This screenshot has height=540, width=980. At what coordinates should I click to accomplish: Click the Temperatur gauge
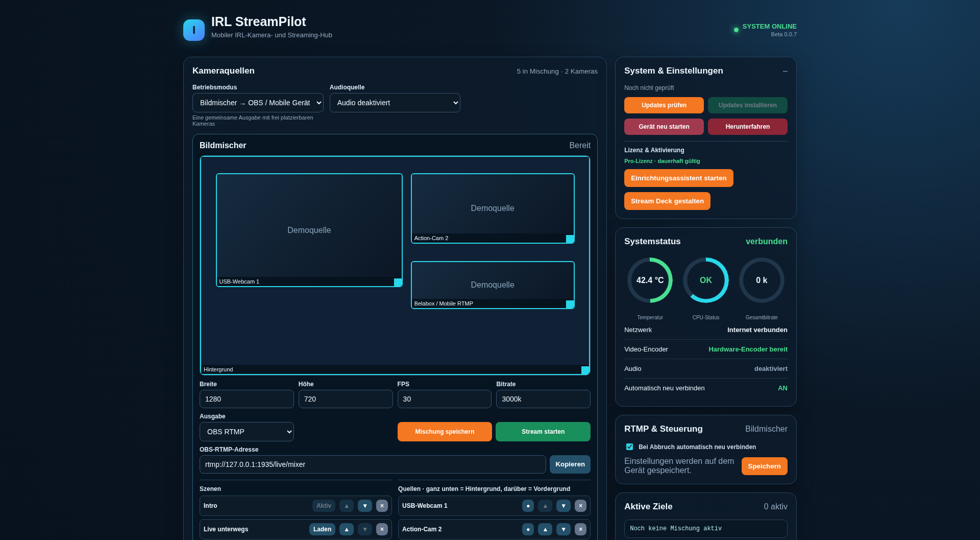tap(650, 280)
